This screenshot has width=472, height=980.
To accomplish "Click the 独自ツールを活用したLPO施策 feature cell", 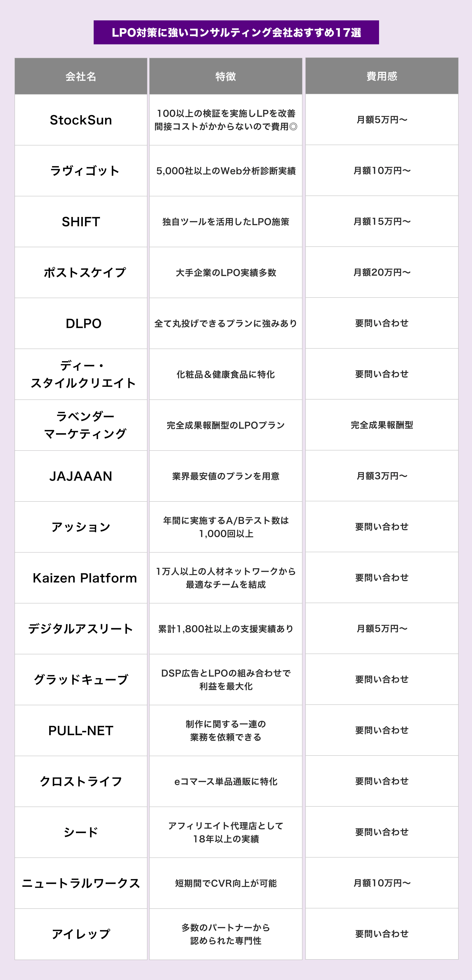I will point(226,222).
